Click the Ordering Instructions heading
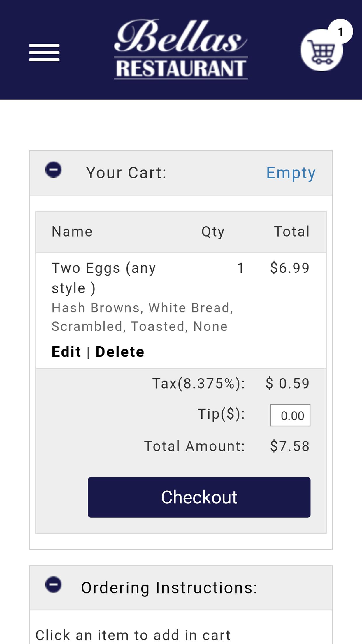The width and height of the screenshot is (362, 644). [x=169, y=588]
